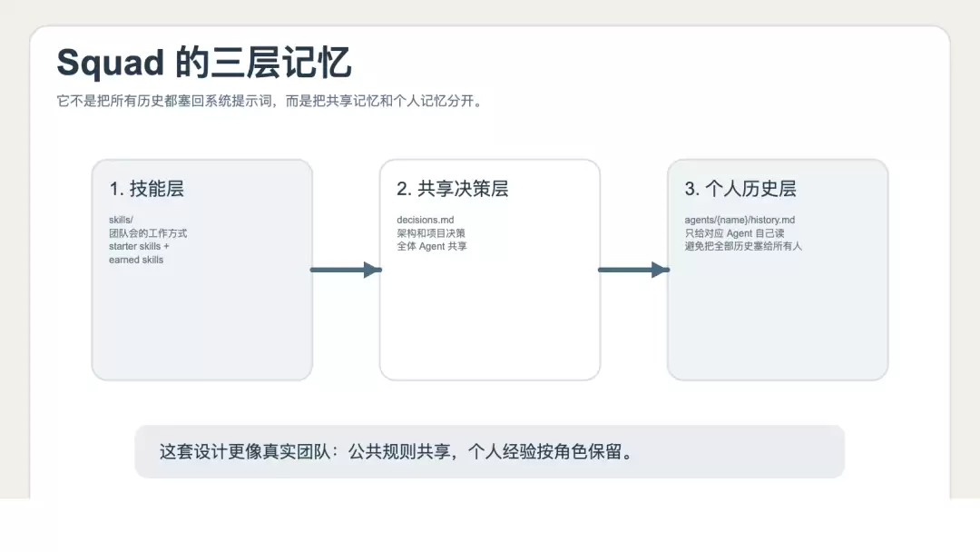This screenshot has width=980, height=552.
Task: Select the filename 'decisions.md'
Action: (425, 220)
